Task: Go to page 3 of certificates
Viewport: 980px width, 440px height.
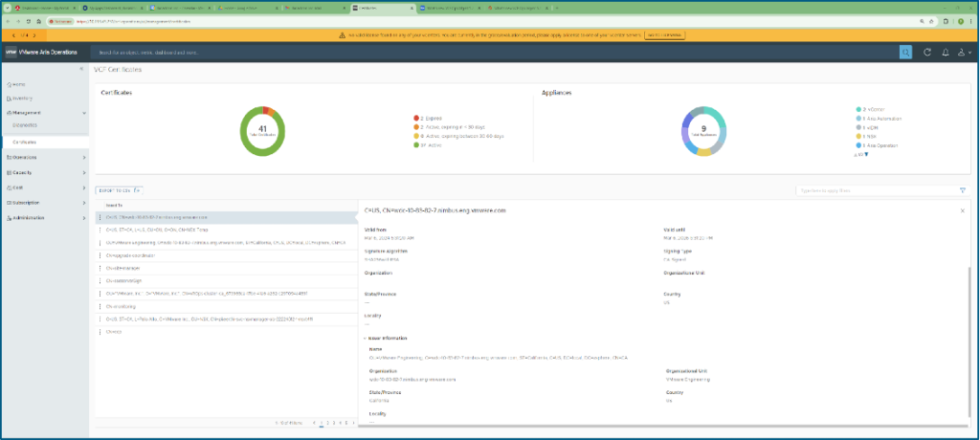Action: pyautogui.click(x=333, y=422)
